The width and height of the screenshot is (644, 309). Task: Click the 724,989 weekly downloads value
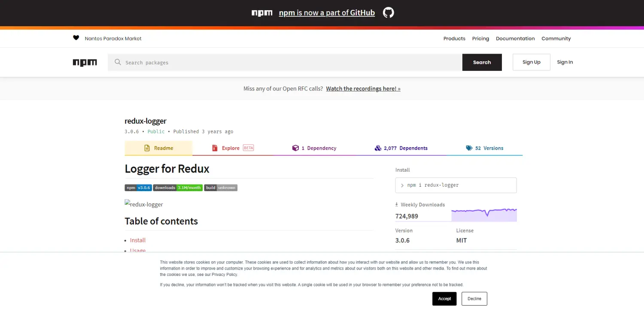(407, 216)
